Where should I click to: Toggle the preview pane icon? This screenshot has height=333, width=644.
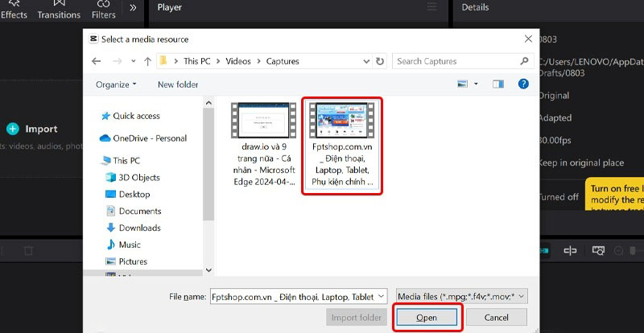(498, 84)
